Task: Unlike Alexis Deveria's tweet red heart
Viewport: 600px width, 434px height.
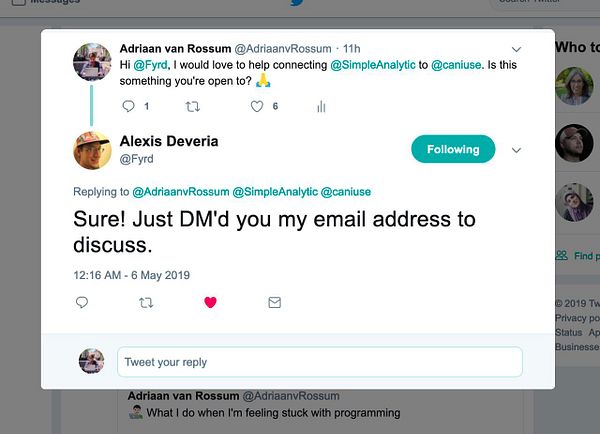Action: pyautogui.click(x=210, y=302)
